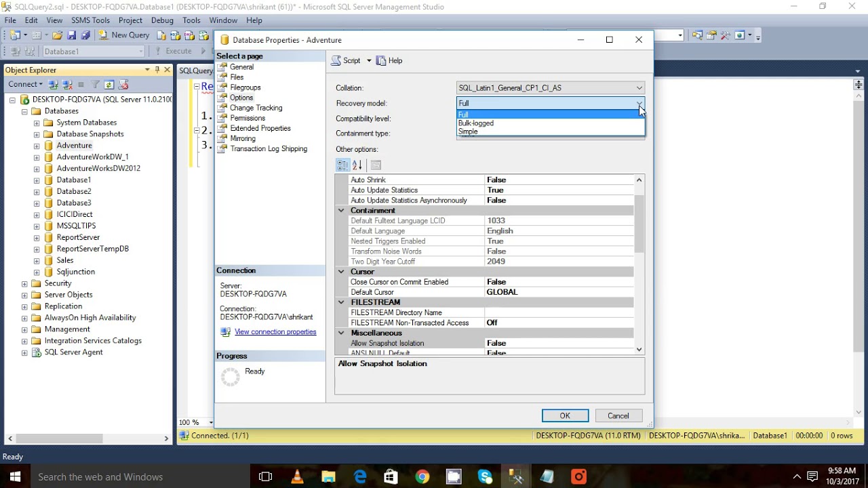Open Skype from the taskbar
868x488 pixels.
click(486, 477)
